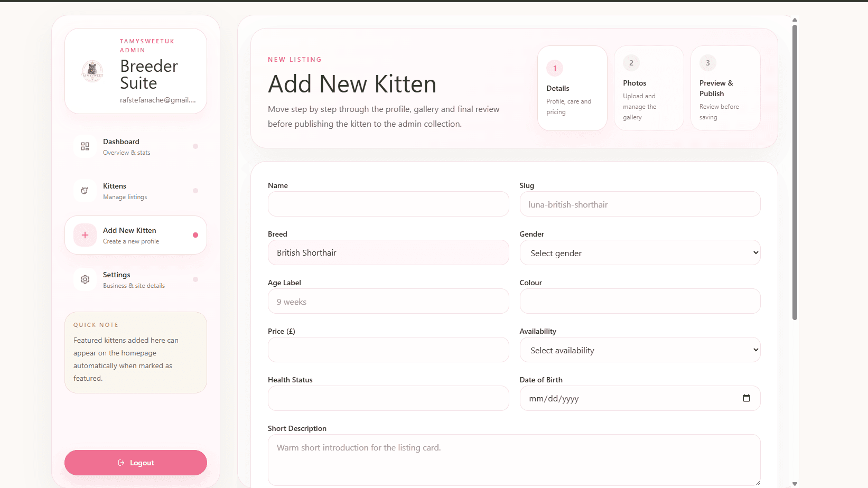Screen dimensions: 868x488
Task: Click the page vertical scrollbar thumb
Action: [795, 172]
